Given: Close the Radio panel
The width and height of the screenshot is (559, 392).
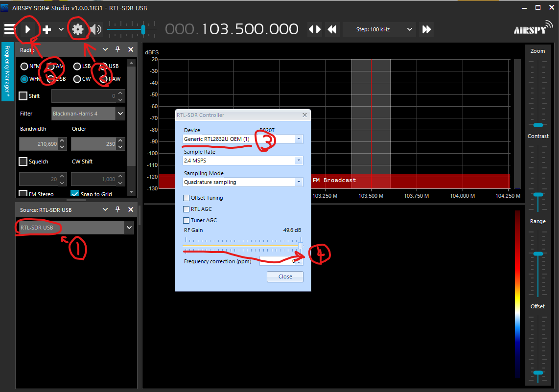Looking at the screenshot, I should click(x=131, y=49).
